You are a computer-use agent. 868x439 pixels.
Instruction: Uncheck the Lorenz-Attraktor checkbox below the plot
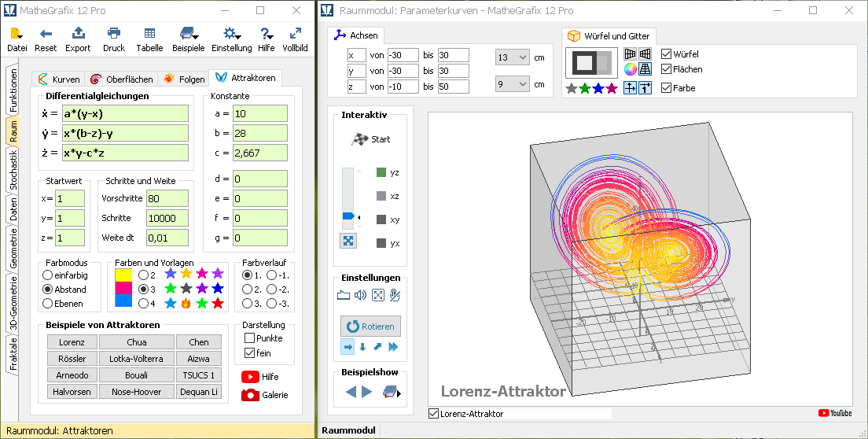coord(434,414)
